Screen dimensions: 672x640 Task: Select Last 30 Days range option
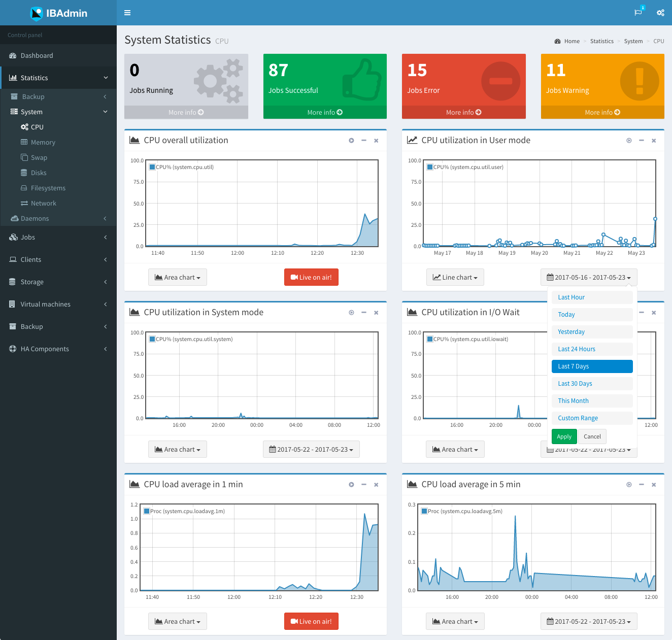592,384
